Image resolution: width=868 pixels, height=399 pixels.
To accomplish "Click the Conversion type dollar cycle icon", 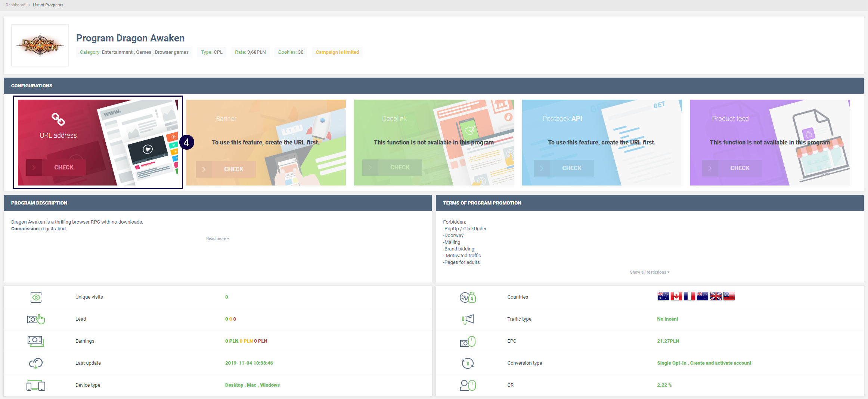I will [467, 363].
